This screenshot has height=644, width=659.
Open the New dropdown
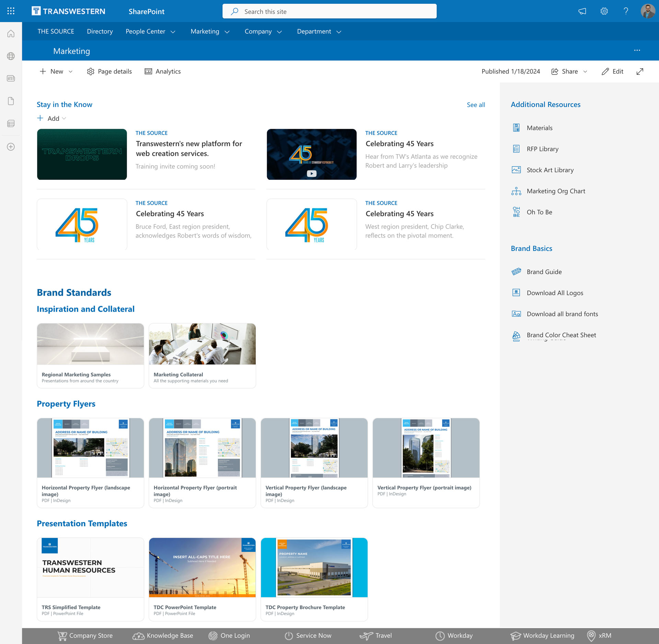(56, 71)
